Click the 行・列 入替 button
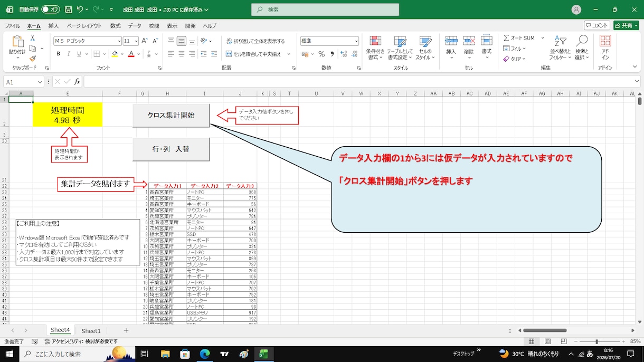644x362 pixels. coord(171,149)
